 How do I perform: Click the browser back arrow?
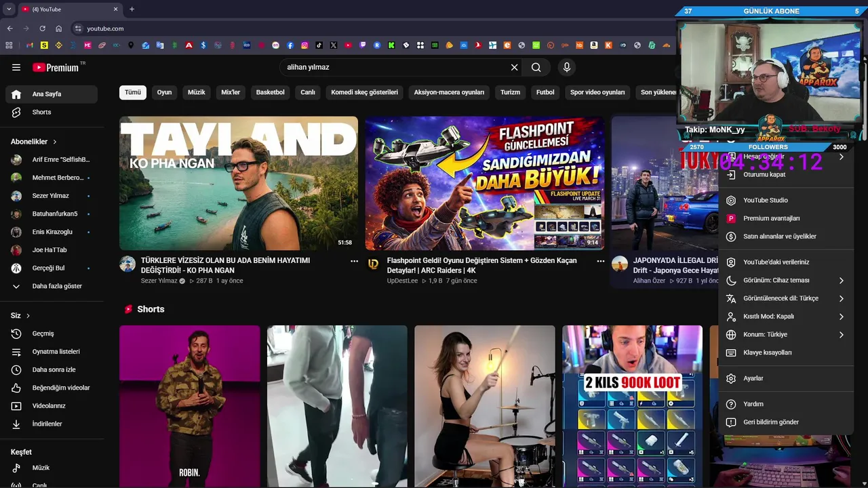point(9,28)
